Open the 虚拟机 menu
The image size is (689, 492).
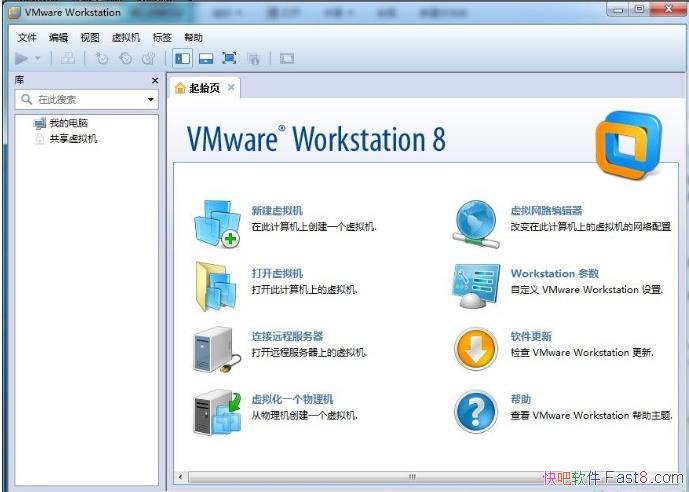point(126,38)
